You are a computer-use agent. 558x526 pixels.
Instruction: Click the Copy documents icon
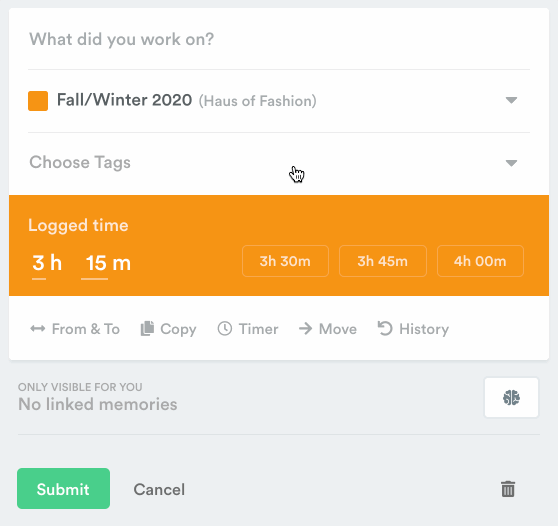click(x=147, y=328)
